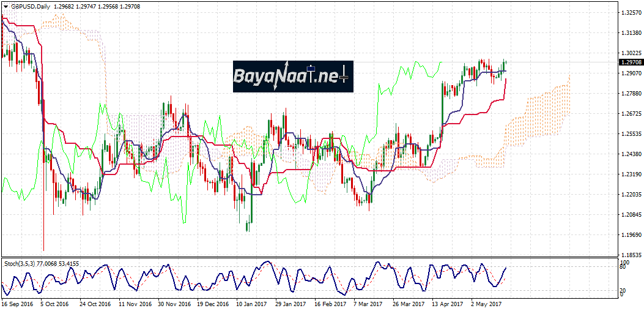Click the 16 Sep 2016 date label
644x311 pixels.
pyautogui.click(x=18, y=303)
